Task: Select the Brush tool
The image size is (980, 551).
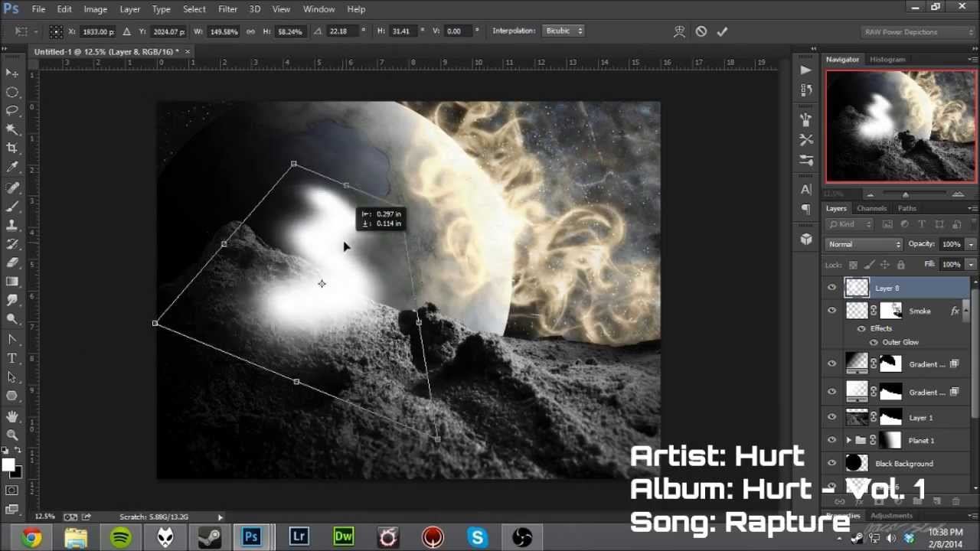Action: [x=12, y=207]
